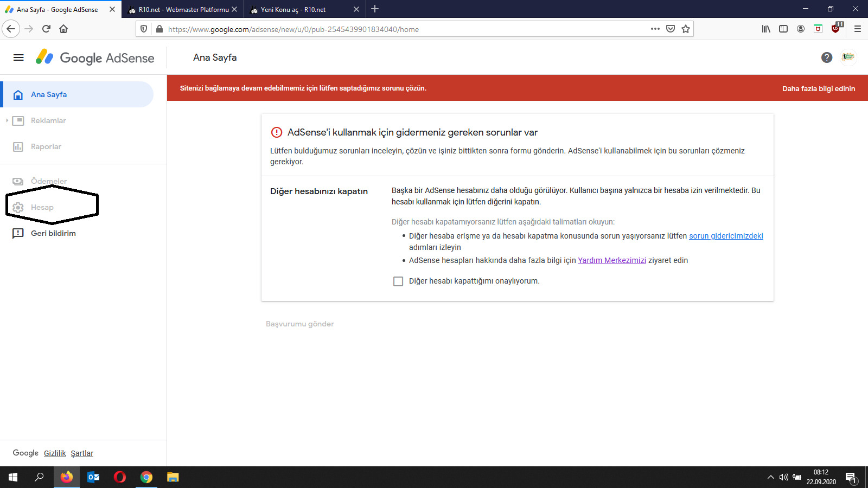The image size is (868, 488).
Task: Close the Ana Sayfa AdSense tab
Action: [x=112, y=9]
